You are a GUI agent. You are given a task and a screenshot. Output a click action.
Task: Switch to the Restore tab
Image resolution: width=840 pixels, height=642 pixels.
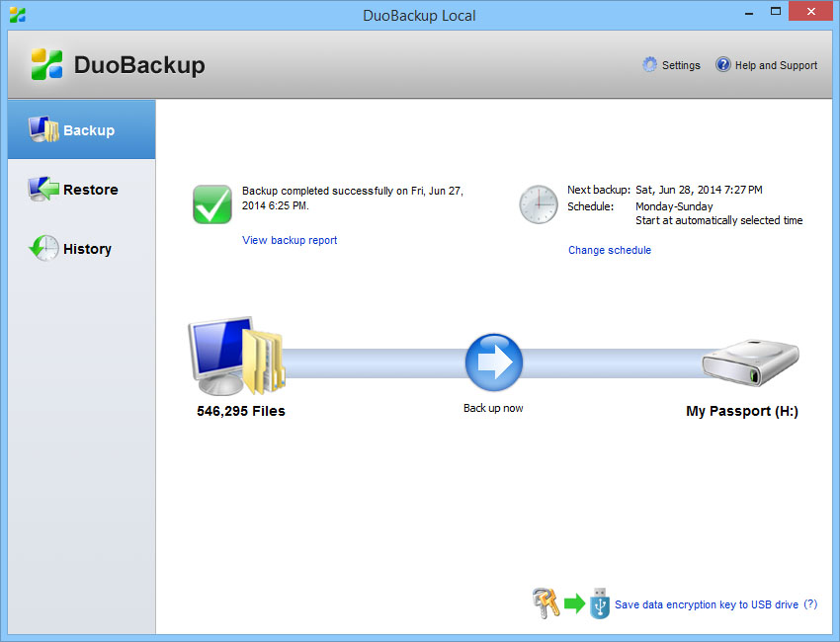[81, 189]
